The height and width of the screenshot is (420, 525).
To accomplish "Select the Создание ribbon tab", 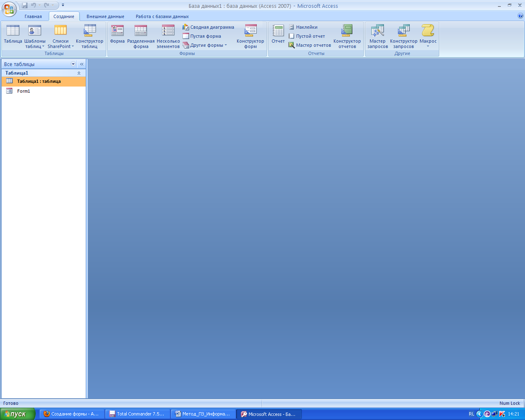I will tap(64, 16).
